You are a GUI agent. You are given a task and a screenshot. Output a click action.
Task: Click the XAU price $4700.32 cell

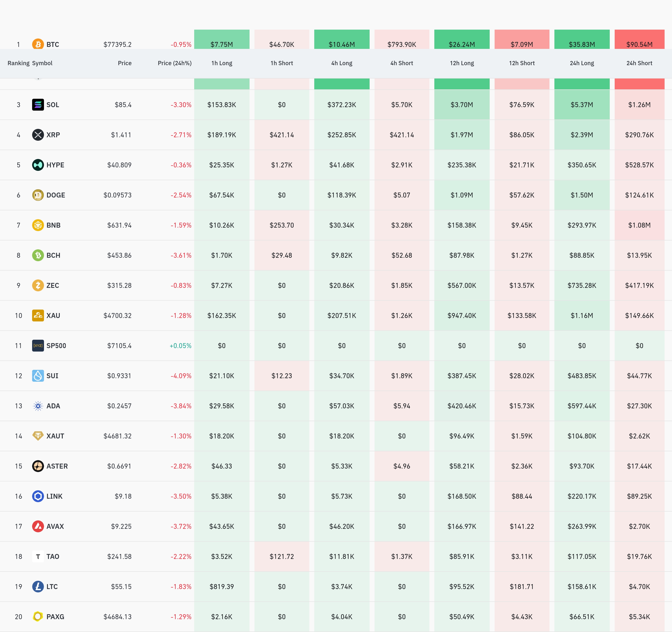[117, 316]
